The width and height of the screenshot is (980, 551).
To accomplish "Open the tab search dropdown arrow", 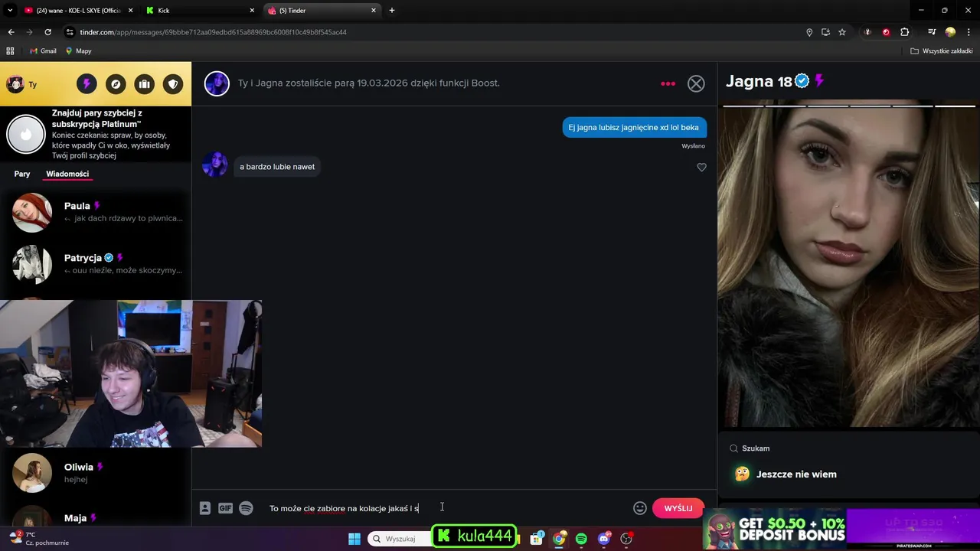I will [10, 11].
